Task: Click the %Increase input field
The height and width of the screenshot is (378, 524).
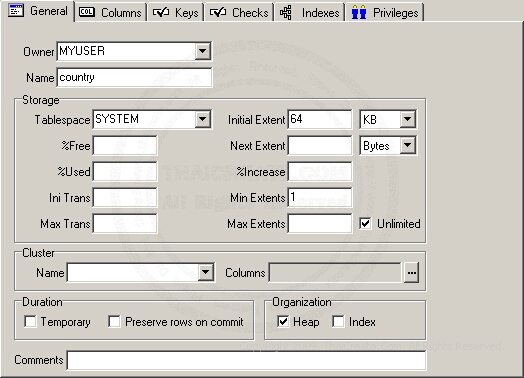Action: 320,171
